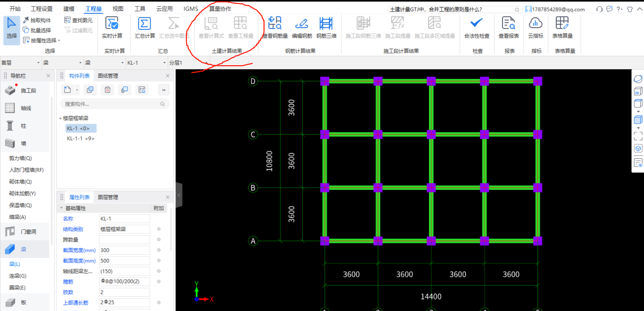Click 批量选择 tool
This screenshot has width=644, height=311.
coord(37,30)
